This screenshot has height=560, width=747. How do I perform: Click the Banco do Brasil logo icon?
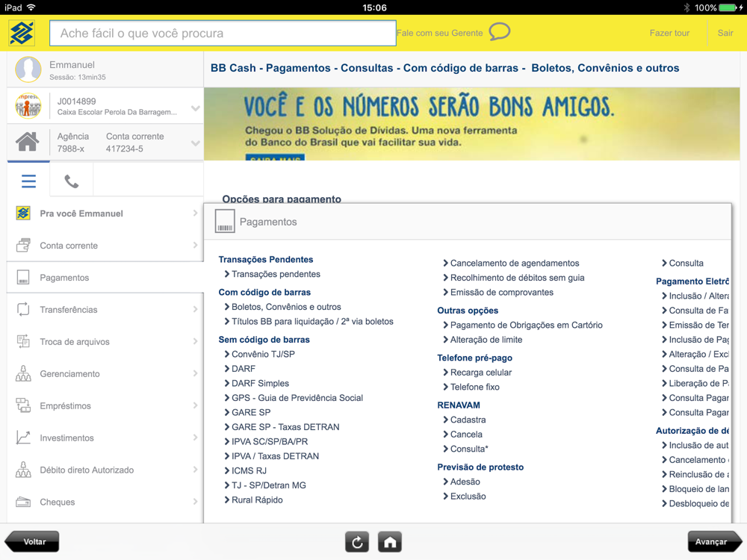coord(22,33)
